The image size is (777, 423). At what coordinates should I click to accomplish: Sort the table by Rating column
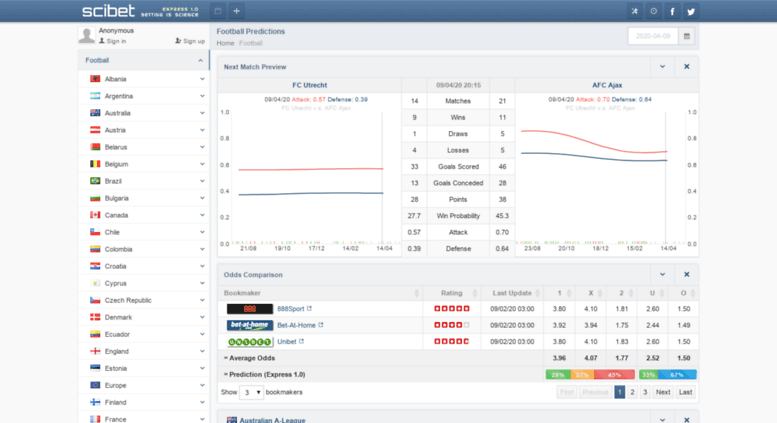pos(451,293)
